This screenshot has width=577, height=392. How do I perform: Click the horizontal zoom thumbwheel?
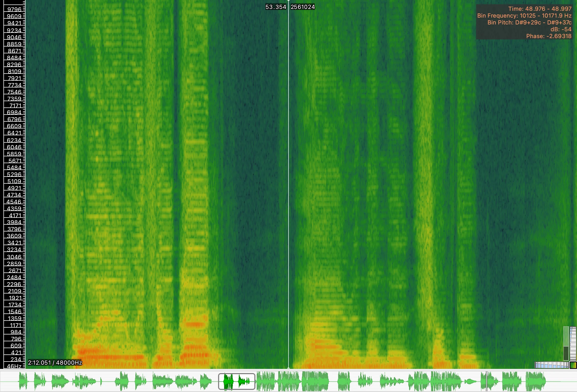point(551,365)
